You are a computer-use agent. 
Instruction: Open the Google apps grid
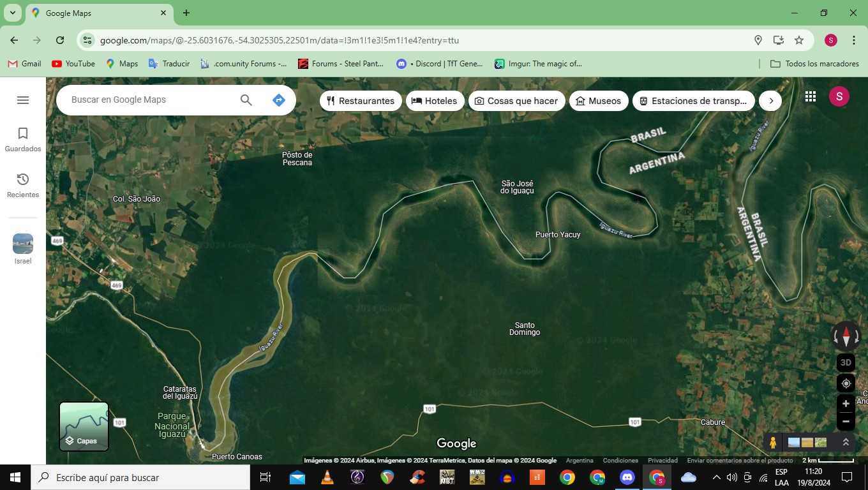tap(810, 96)
